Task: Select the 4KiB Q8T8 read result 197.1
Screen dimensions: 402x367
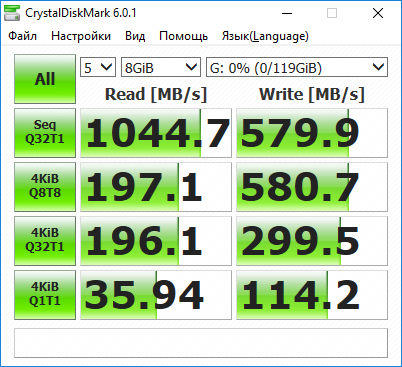Action: [x=156, y=187]
